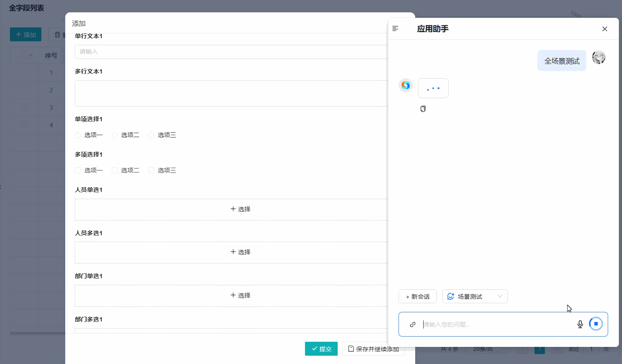
Task: Click the assistant avatar logo beside the message
Action: [x=405, y=85]
